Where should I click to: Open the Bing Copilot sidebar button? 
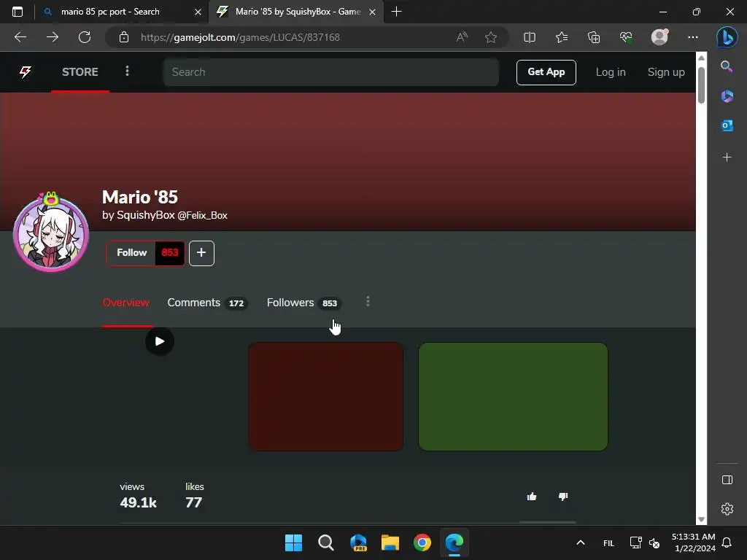727,37
